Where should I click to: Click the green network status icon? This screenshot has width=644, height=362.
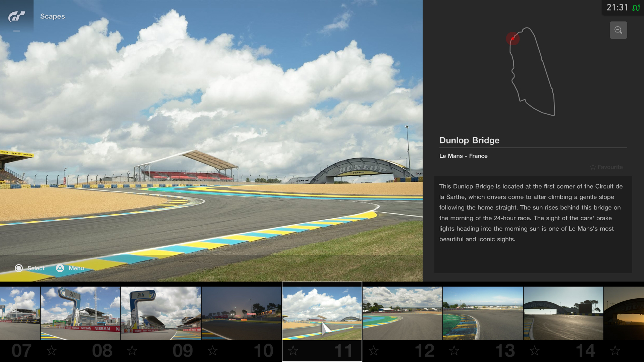[x=636, y=8]
